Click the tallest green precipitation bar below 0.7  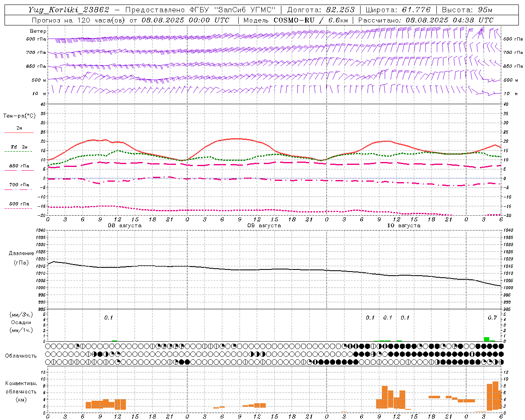pos(486,339)
